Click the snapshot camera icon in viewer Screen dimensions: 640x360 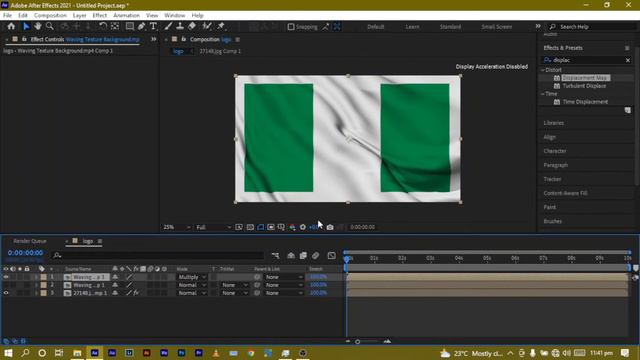(330, 227)
